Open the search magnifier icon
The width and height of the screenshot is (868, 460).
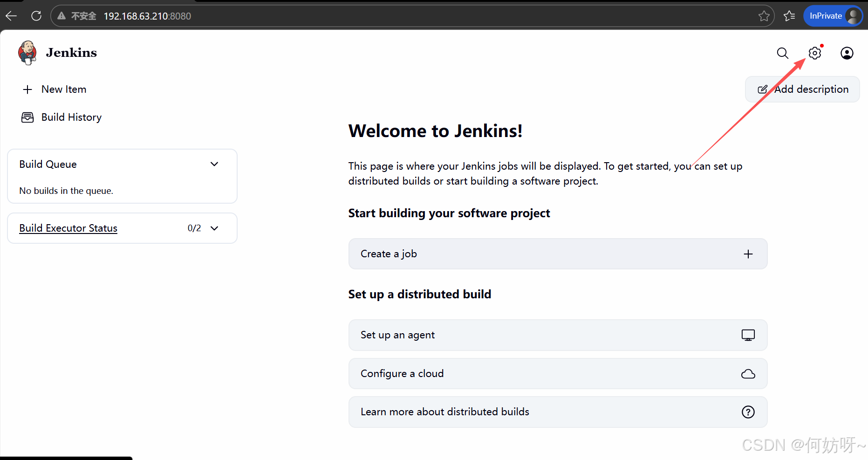click(783, 53)
